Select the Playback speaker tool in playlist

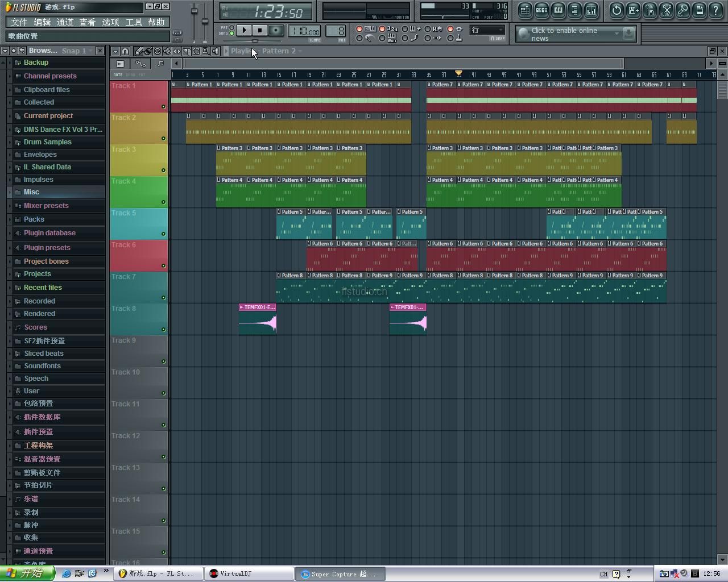(216, 51)
